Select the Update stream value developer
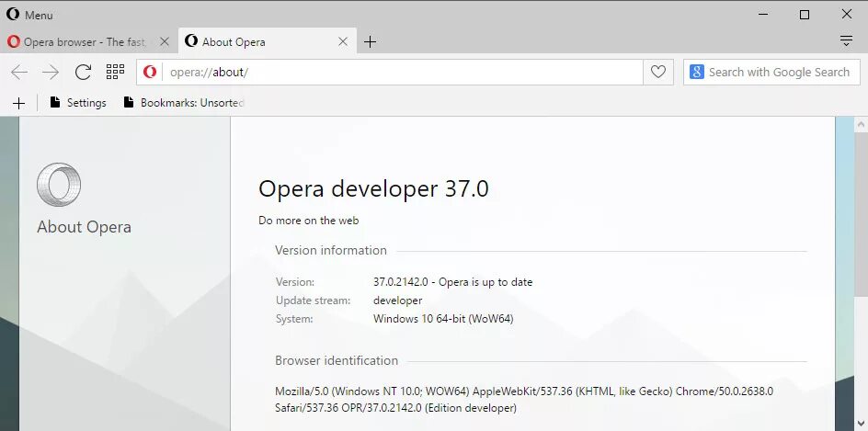Viewport: 868px width, 431px height. (397, 301)
